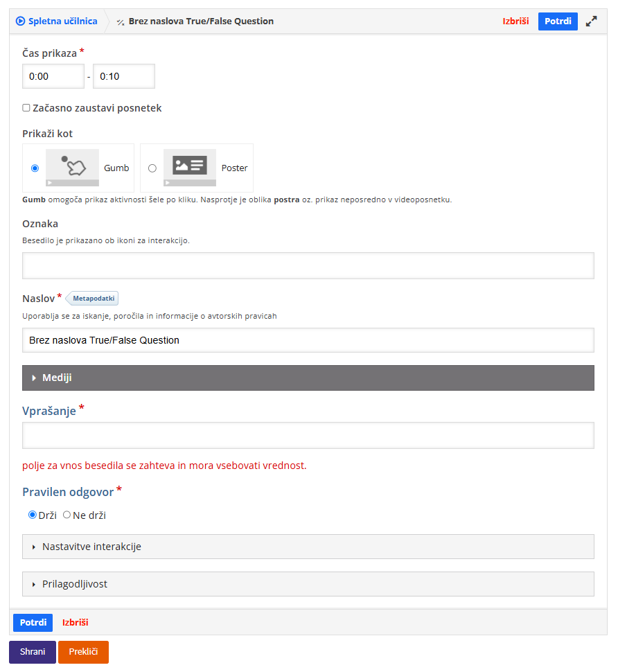Click the True/False question type icon

121,21
